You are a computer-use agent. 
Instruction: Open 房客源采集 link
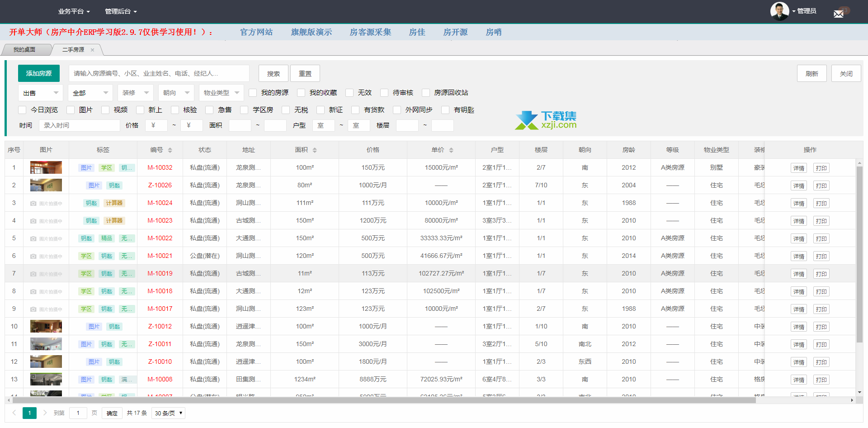pos(370,32)
